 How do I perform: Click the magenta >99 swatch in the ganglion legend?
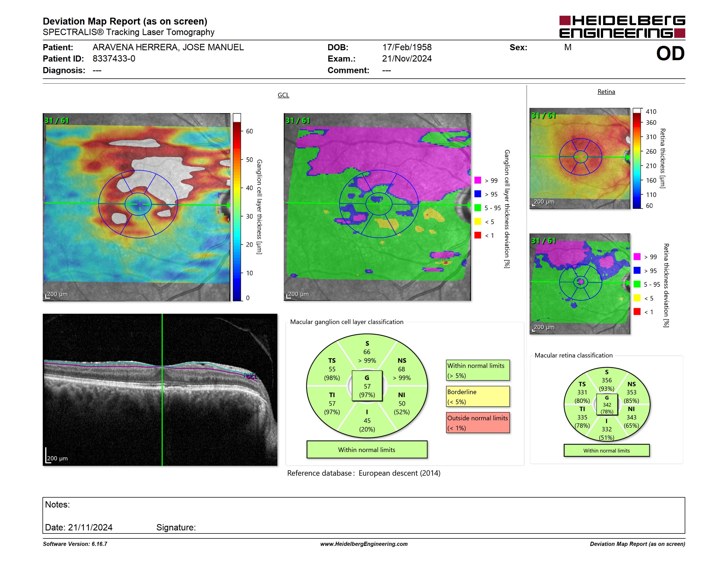478,180
